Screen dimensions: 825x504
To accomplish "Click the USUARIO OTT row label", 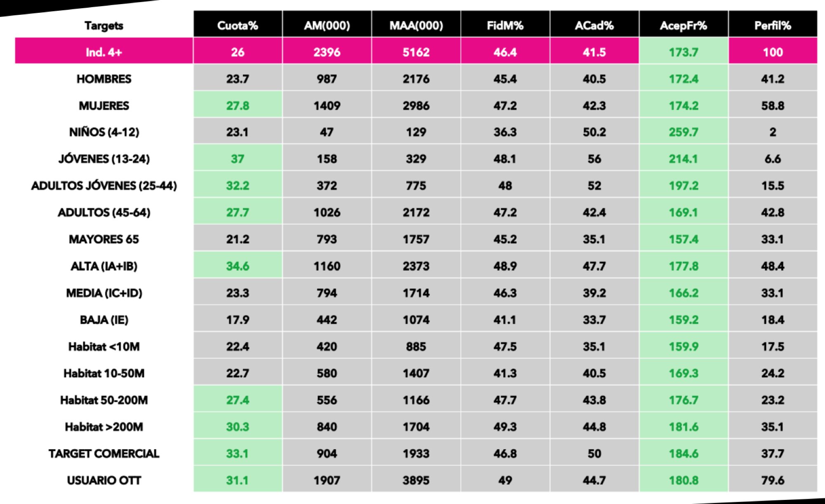I will [x=104, y=480].
